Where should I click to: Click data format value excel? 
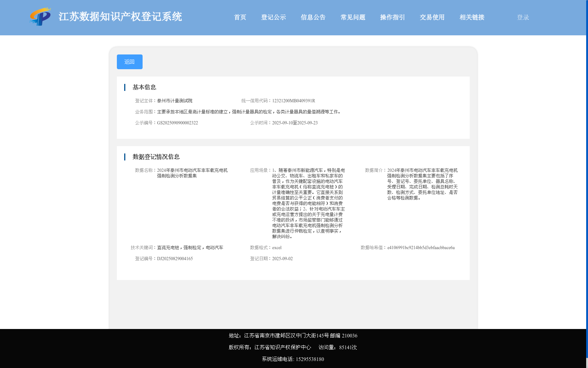tap(277, 248)
